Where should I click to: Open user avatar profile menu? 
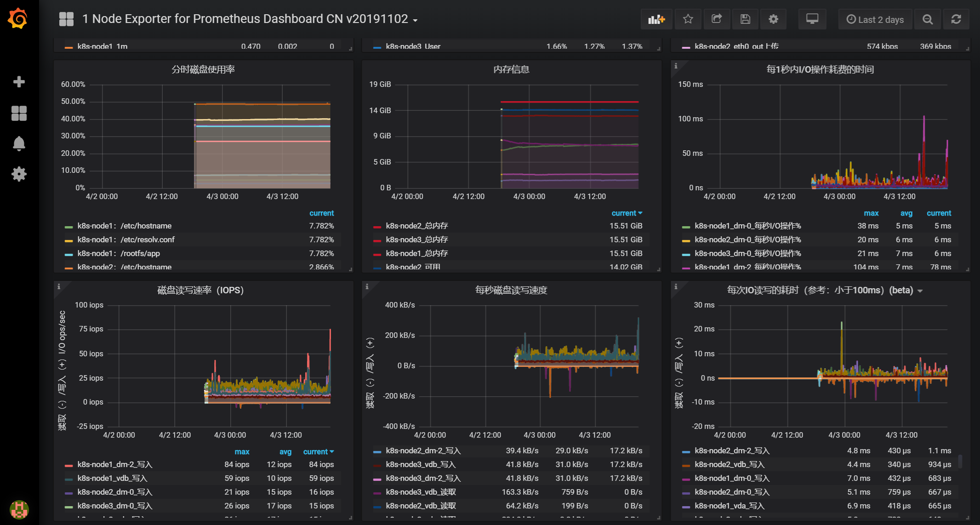click(19, 509)
